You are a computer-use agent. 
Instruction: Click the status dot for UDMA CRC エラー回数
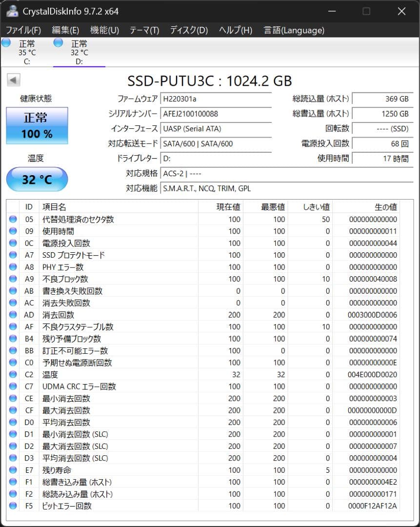point(12,386)
